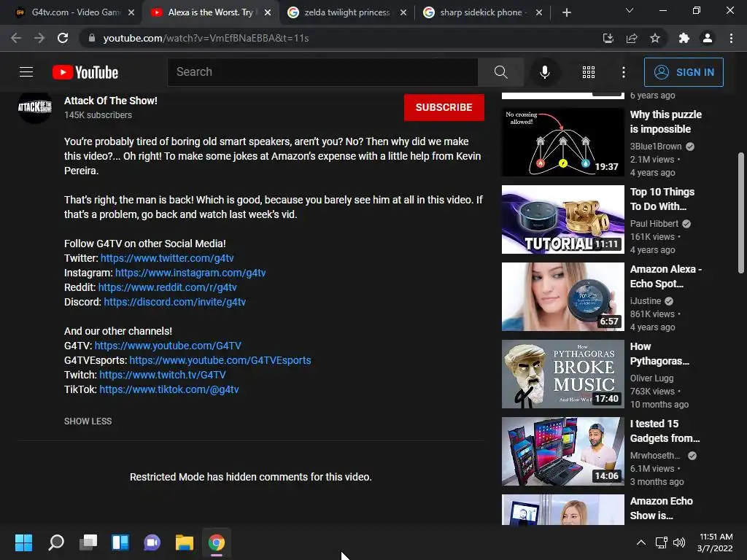Image resolution: width=747 pixels, height=560 pixels.
Task: Open Task View on the taskbar
Action: [88, 542]
